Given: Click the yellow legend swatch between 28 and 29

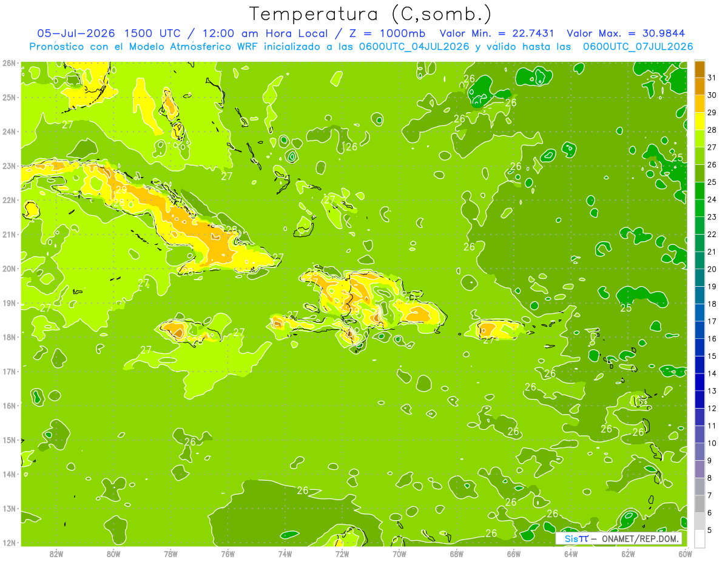Looking at the screenshot, I should click(699, 121).
